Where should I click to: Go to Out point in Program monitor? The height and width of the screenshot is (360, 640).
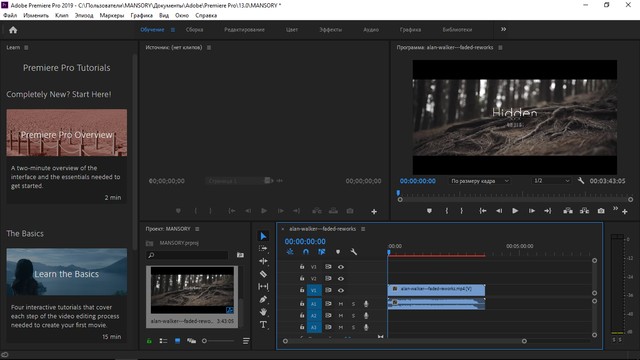tap(547, 211)
